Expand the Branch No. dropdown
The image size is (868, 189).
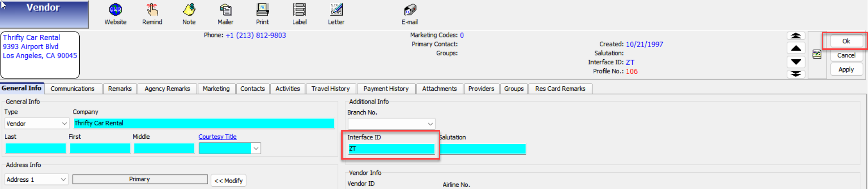point(430,124)
